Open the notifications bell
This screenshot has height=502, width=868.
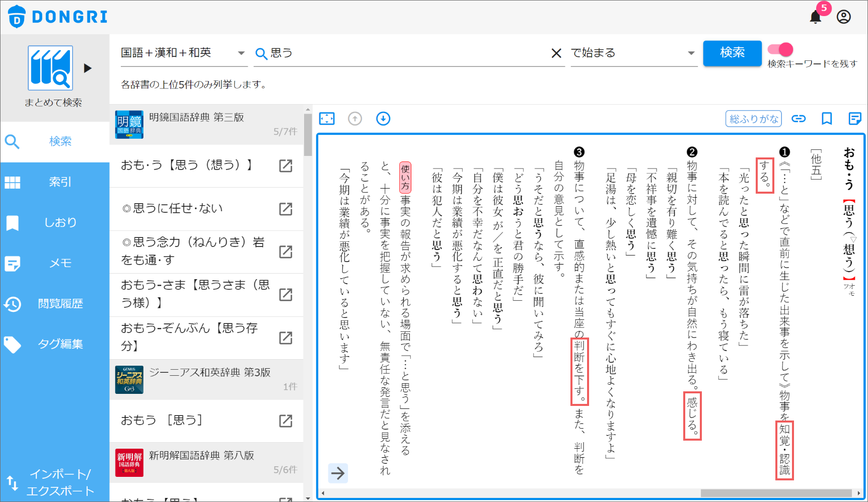(x=816, y=17)
